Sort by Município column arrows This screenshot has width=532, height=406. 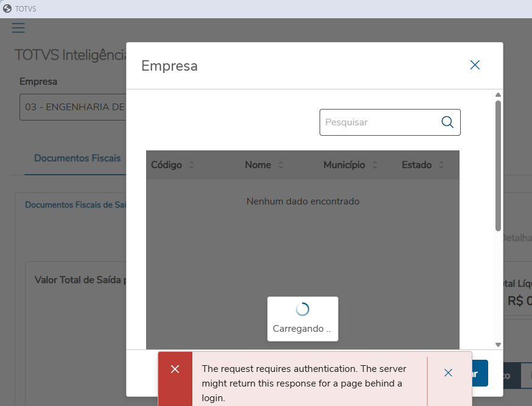375,165
